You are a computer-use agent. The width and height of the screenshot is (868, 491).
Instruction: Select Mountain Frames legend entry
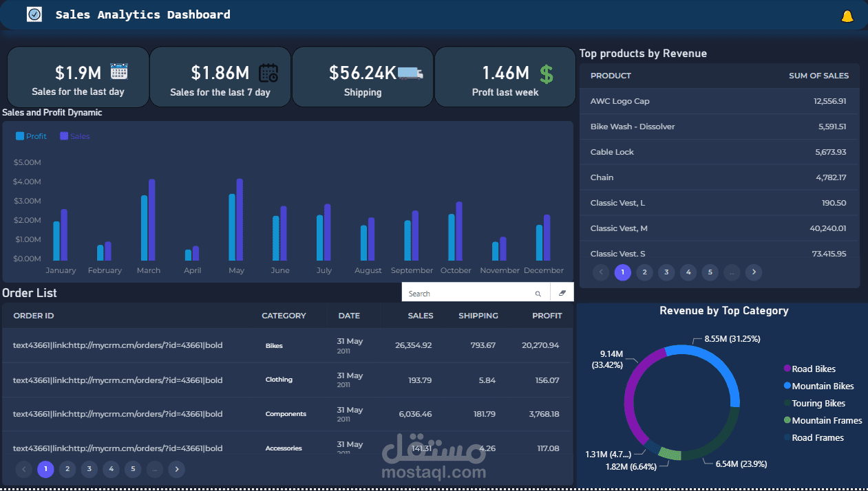(x=823, y=420)
